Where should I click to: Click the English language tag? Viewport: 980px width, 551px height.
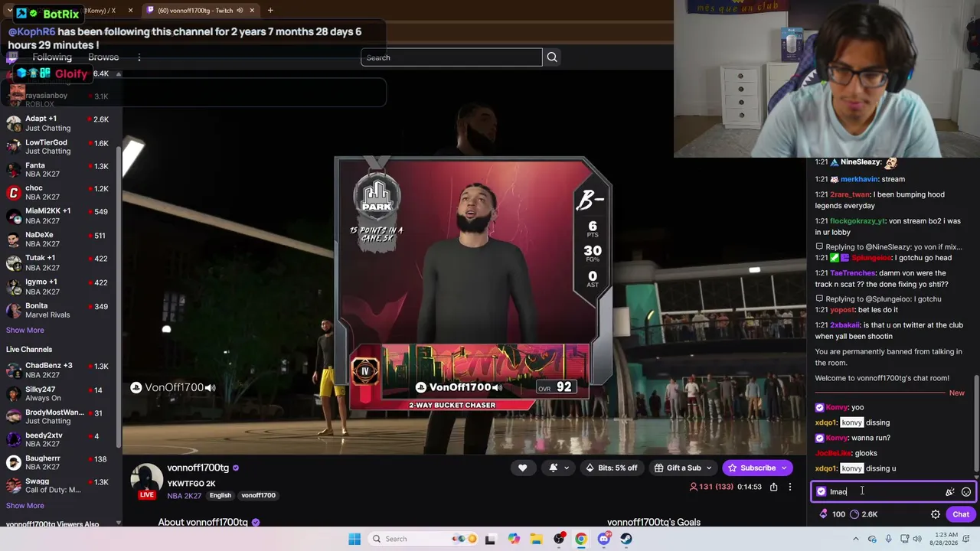pos(220,495)
